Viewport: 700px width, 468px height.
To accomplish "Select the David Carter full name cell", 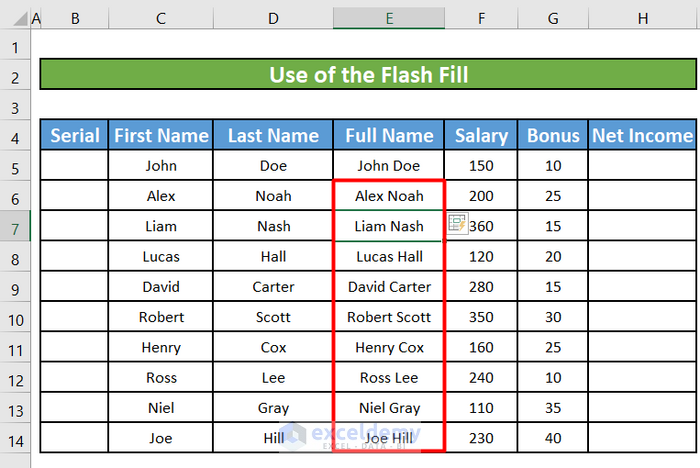I will pyautogui.click(x=389, y=287).
